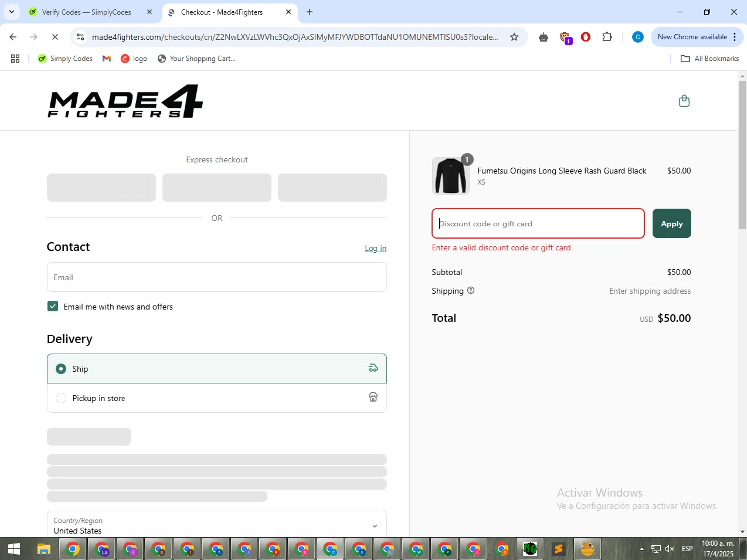Open the Extensions puzzle piece menu
This screenshot has height=560, width=747.
[607, 37]
